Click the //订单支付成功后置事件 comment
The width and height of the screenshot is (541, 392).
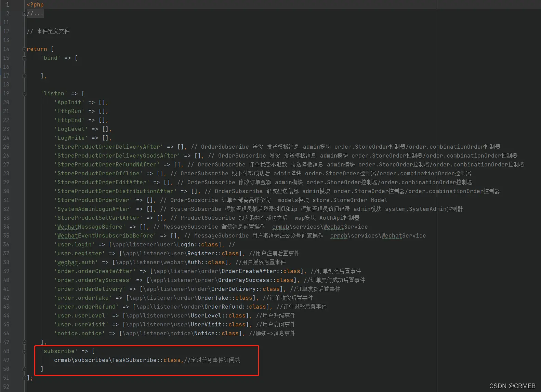334,280
